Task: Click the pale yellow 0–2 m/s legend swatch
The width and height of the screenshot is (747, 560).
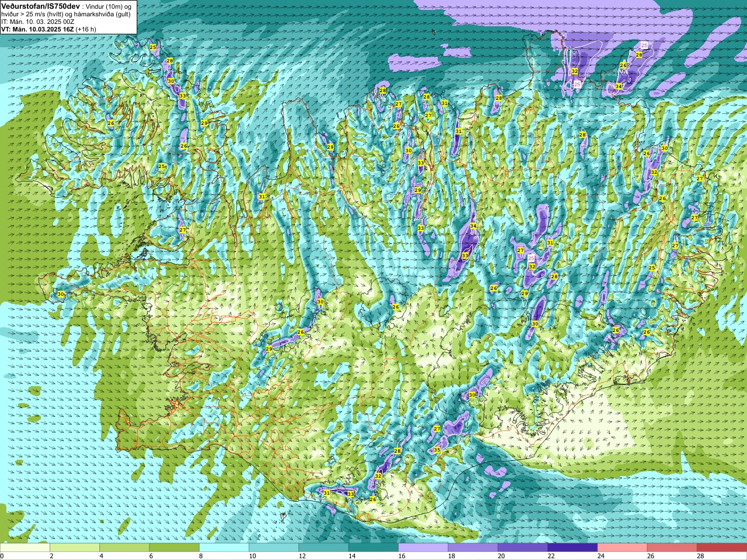Action: coord(25,547)
